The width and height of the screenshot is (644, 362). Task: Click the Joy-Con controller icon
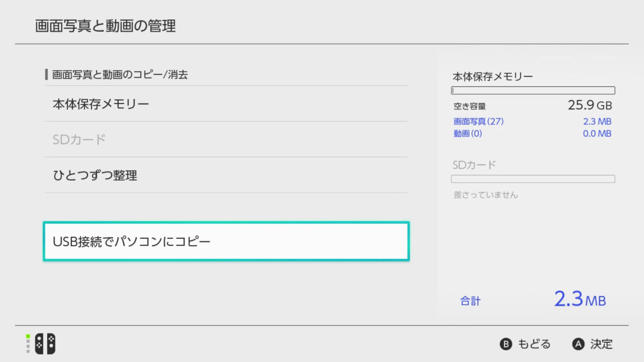pyautogui.click(x=45, y=344)
